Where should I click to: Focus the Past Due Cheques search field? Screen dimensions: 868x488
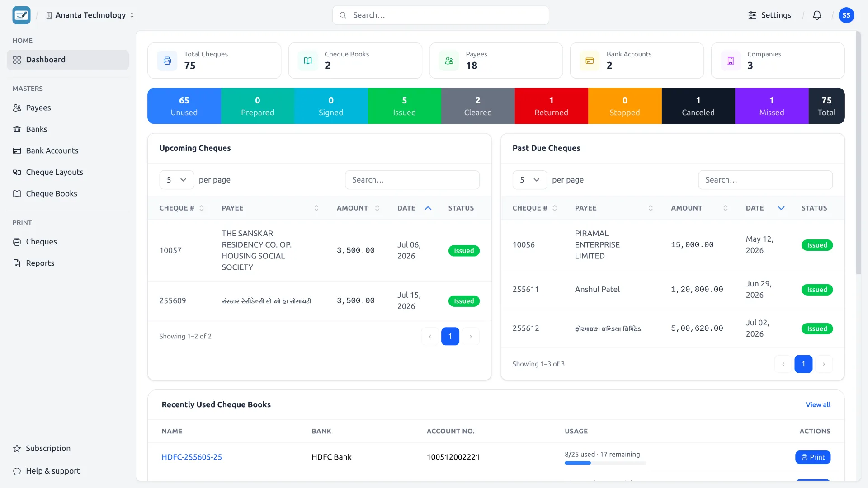pos(765,180)
